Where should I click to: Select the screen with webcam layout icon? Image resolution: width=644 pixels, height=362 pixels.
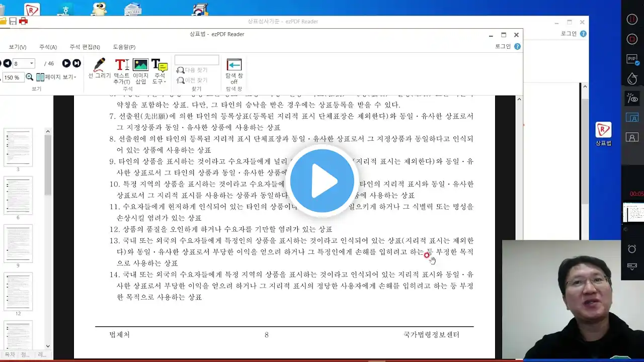632,118
